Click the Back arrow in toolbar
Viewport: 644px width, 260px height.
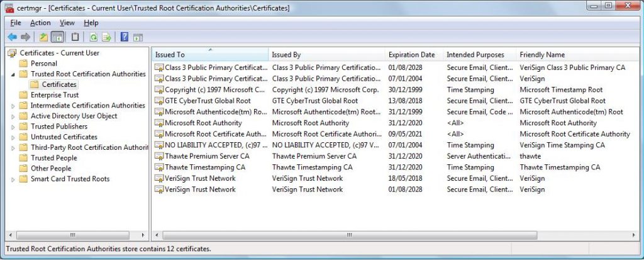point(12,37)
